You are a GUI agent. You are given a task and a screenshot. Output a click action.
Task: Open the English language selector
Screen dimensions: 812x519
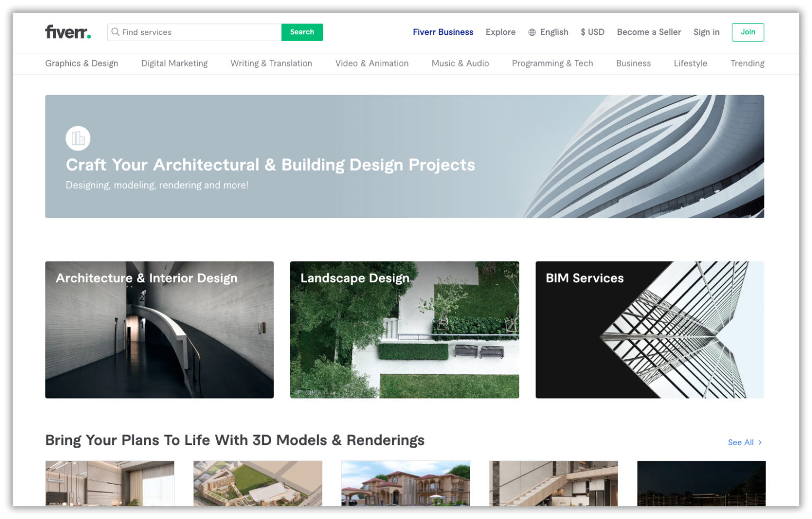[554, 32]
